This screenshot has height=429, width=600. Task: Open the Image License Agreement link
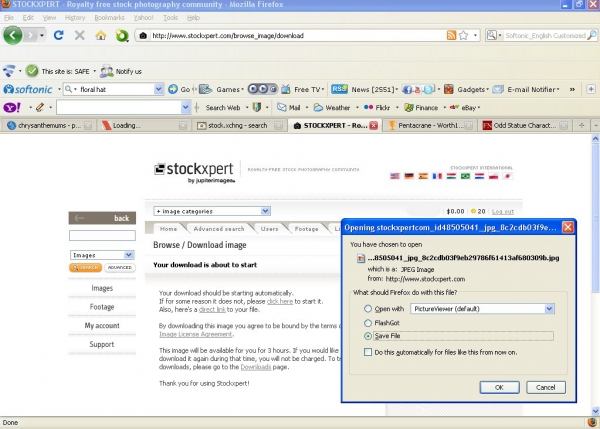(x=196, y=334)
